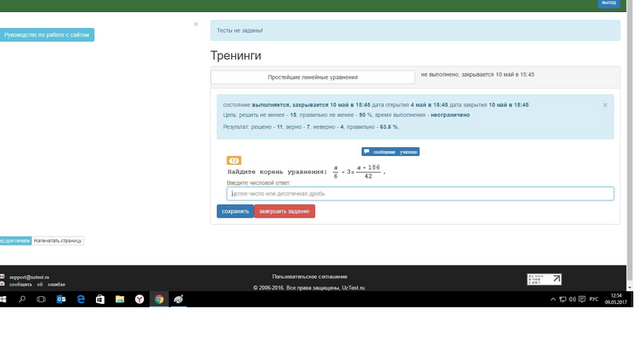
Task: Click the 'Введите числовой ответ' label
Action: [259, 183]
